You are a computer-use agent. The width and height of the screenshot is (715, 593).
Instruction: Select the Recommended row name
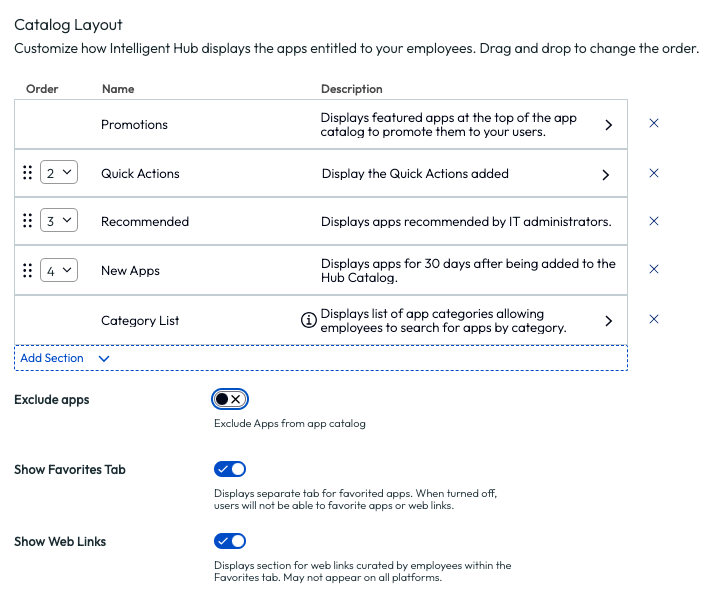145,222
